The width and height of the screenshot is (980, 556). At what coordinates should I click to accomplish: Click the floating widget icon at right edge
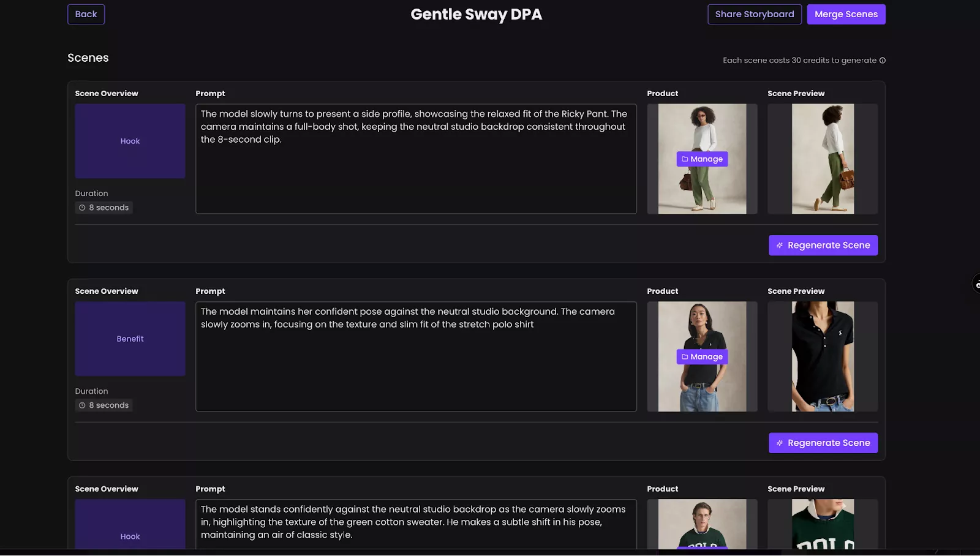(976, 284)
